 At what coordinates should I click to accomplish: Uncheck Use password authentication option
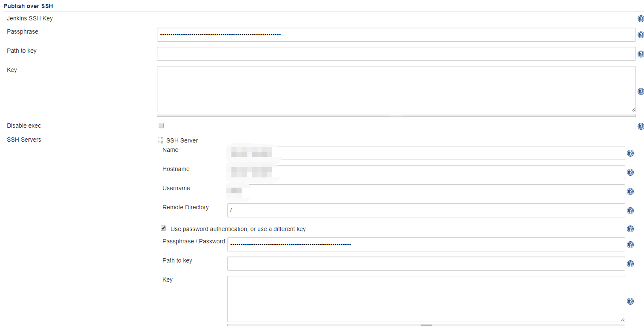163,228
